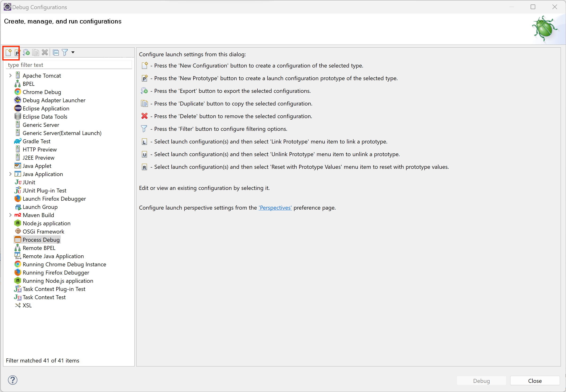Click the 'Filter matched 41 of 41 items' text
Image resolution: width=566 pixels, height=392 pixels.
pyautogui.click(x=42, y=361)
